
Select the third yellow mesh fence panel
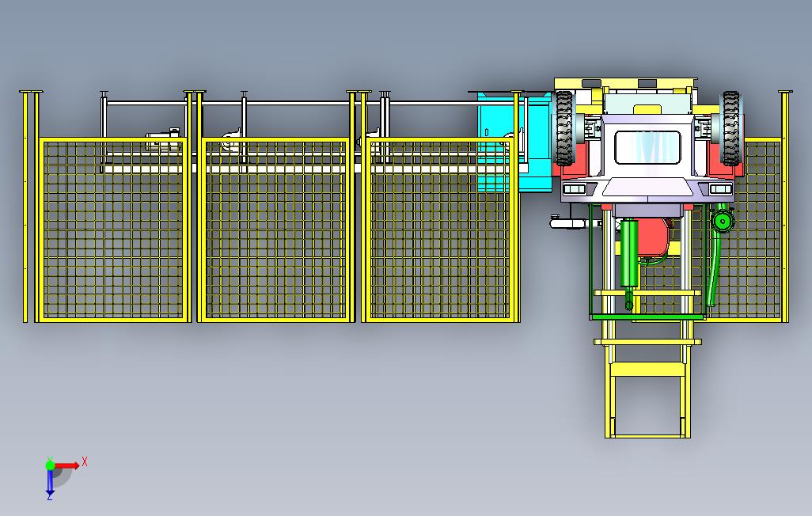(x=440, y=230)
